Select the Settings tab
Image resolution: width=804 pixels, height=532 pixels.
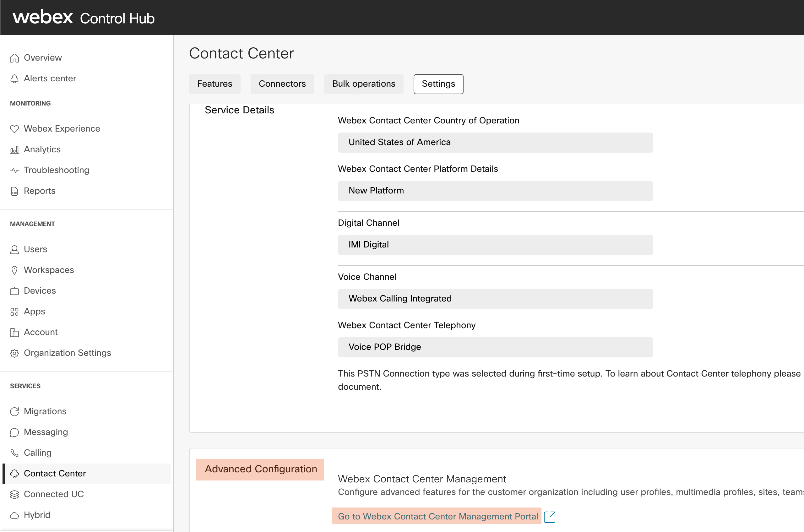pos(438,84)
